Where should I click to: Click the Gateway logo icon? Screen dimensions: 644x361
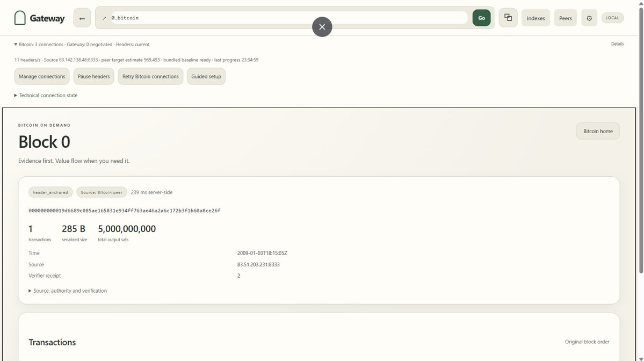point(20,18)
